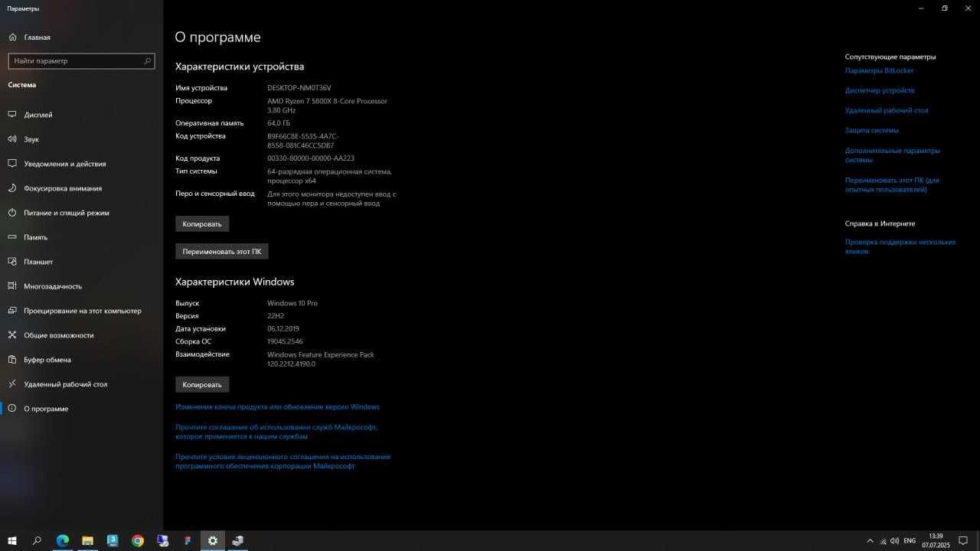Open the notification center icon
The width and height of the screenshot is (980, 551).
[x=965, y=541]
